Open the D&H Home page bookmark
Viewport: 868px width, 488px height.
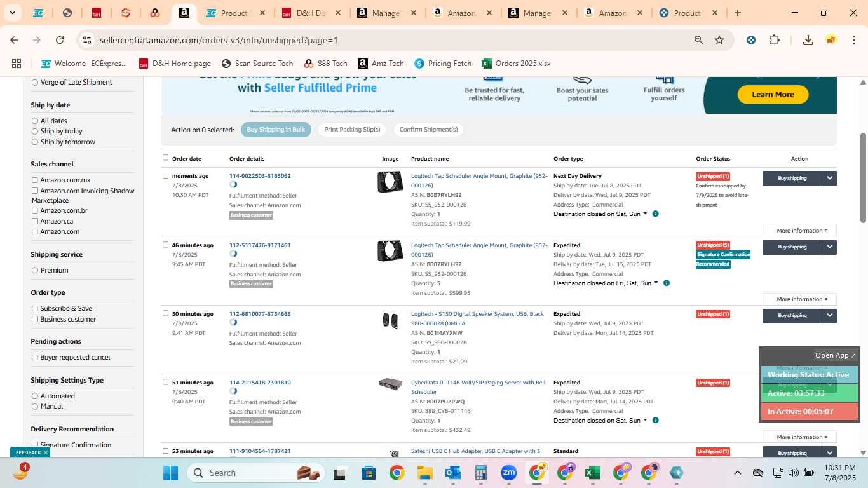tap(174, 64)
